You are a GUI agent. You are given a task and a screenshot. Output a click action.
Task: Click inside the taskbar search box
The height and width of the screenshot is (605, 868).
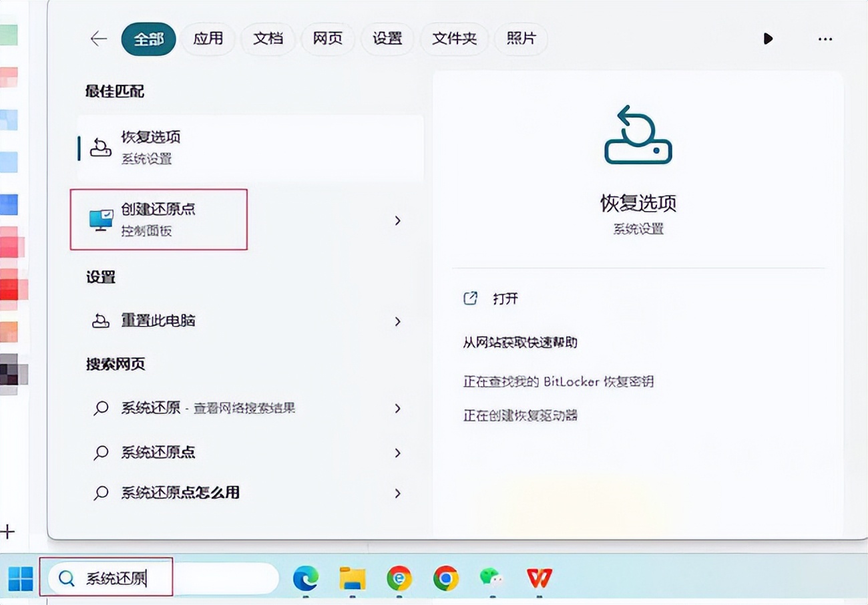tap(160, 577)
